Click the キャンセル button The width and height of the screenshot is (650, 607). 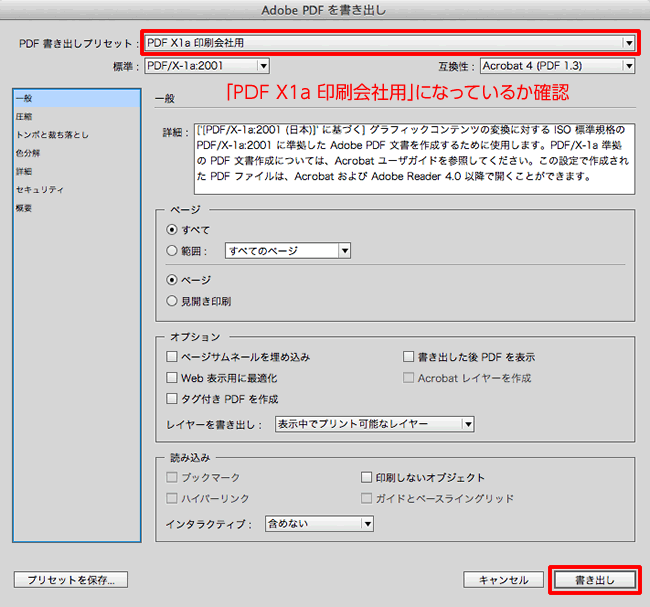(x=503, y=580)
